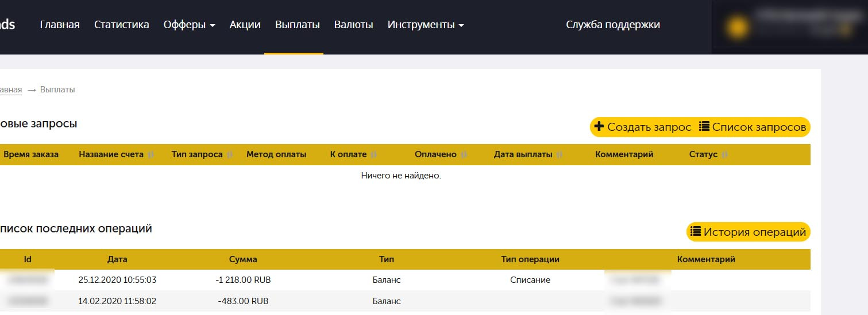Click the list icon on История операций

pyautogui.click(x=696, y=232)
